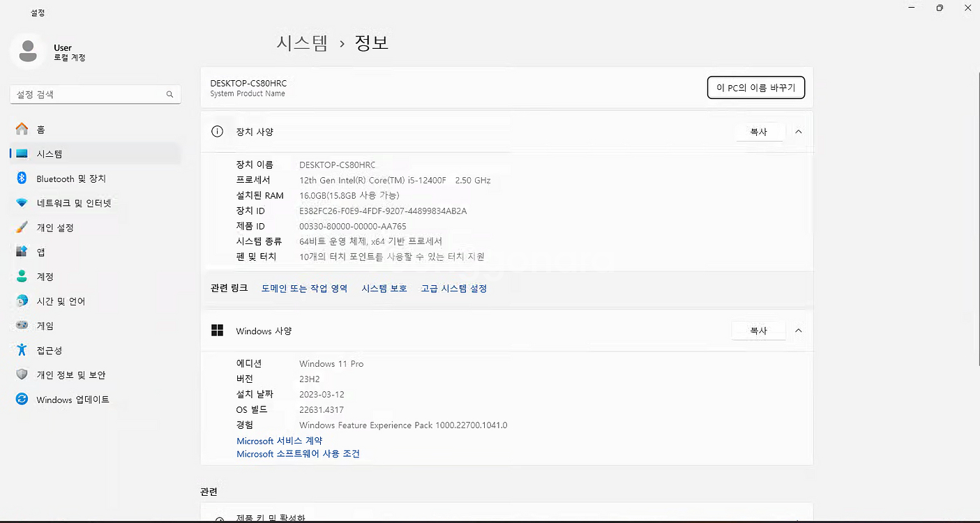This screenshot has height=523, width=980.
Task: Open 홈 in the settings sidebar
Action: tap(96, 129)
